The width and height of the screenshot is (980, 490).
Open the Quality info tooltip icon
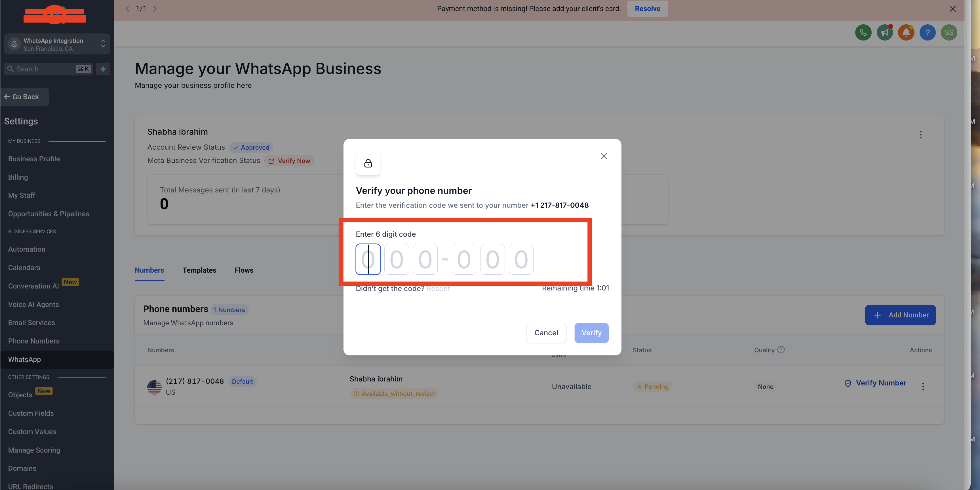(781, 350)
